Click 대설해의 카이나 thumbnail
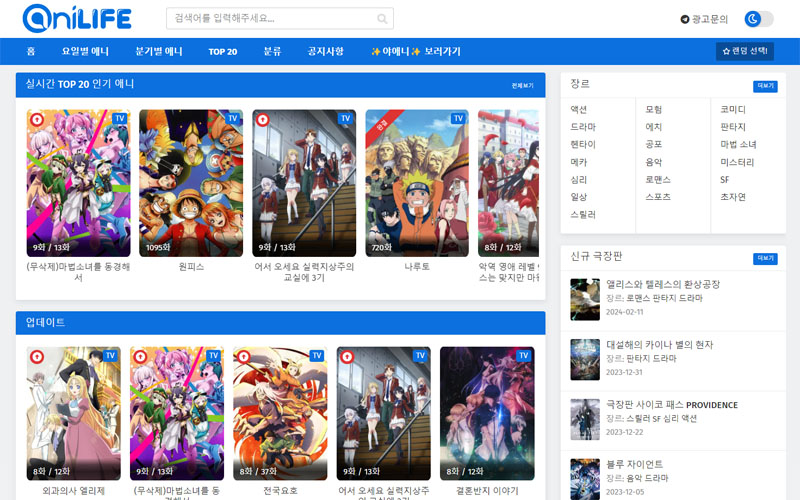The height and width of the screenshot is (500, 800). (x=585, y=360)
